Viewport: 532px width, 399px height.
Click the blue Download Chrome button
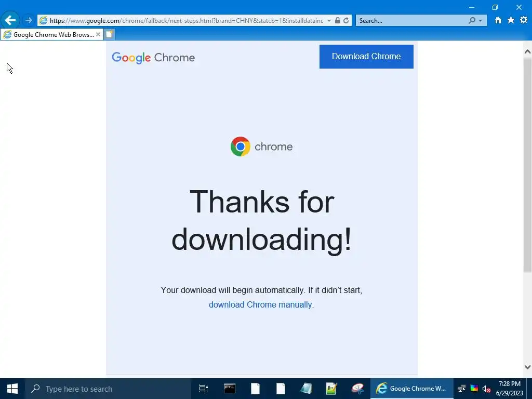[366, 56]
